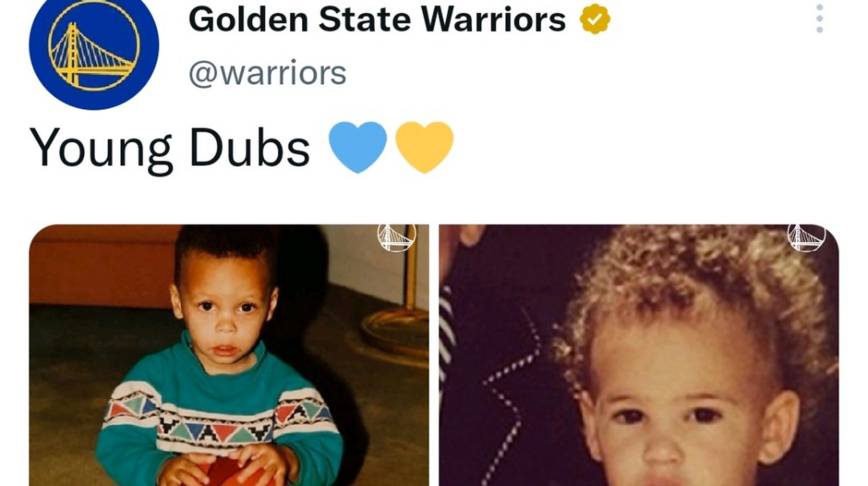868x486 pixels.
Task: Open the curly-haired toddler photo
Action: pyautogui.click(x=639, y=355)
